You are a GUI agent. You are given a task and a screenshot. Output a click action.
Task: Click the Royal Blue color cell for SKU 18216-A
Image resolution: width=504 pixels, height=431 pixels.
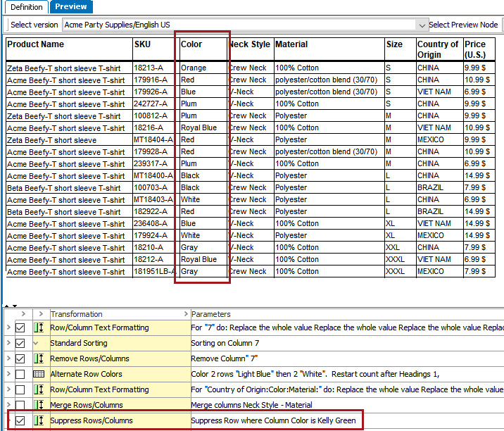(199, 128)
